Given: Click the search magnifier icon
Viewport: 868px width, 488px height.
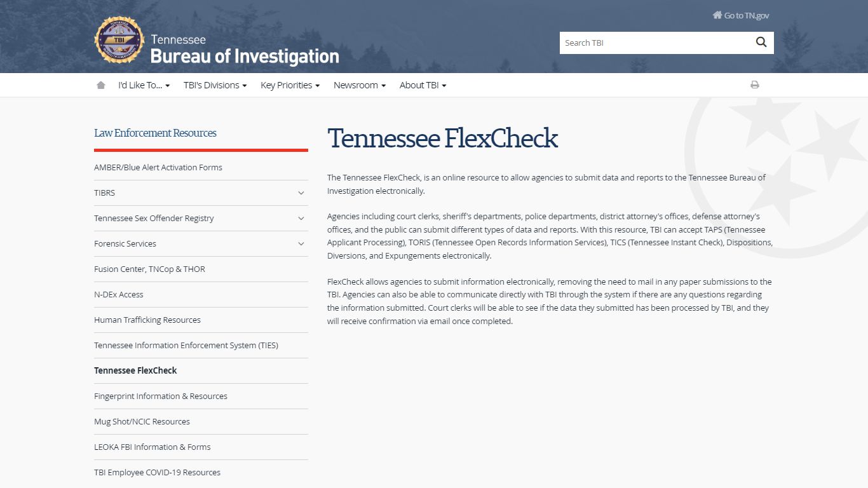Looking at the screenshot, I should (761, 43).
